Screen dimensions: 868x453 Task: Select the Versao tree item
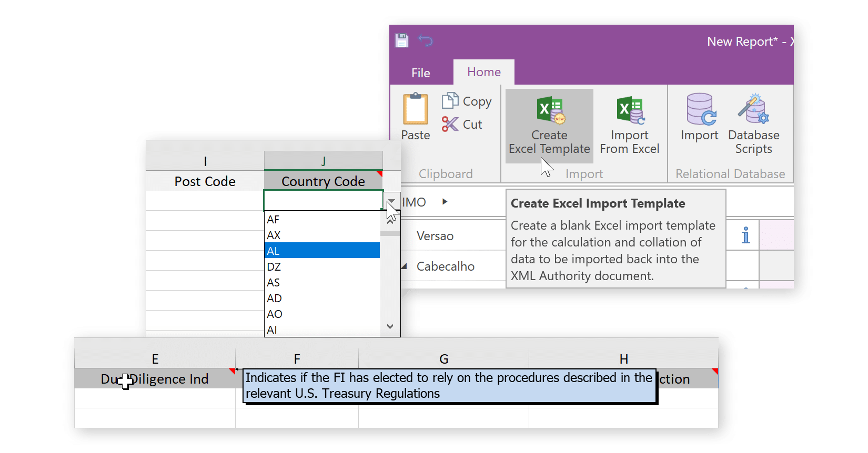tap(435, 236)
